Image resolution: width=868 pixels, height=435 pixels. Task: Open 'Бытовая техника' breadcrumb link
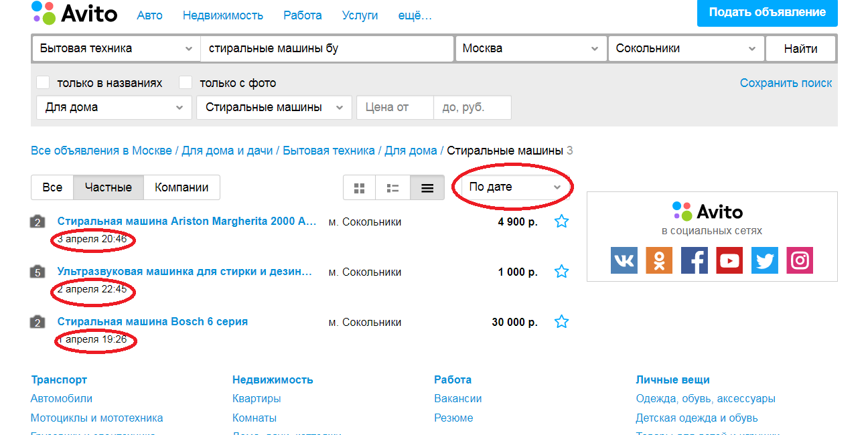click(x=329, y=151)
